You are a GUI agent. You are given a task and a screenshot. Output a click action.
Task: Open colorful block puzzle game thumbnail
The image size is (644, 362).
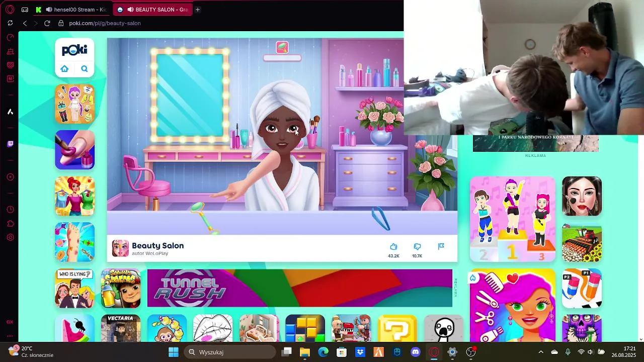coord(305,328)
